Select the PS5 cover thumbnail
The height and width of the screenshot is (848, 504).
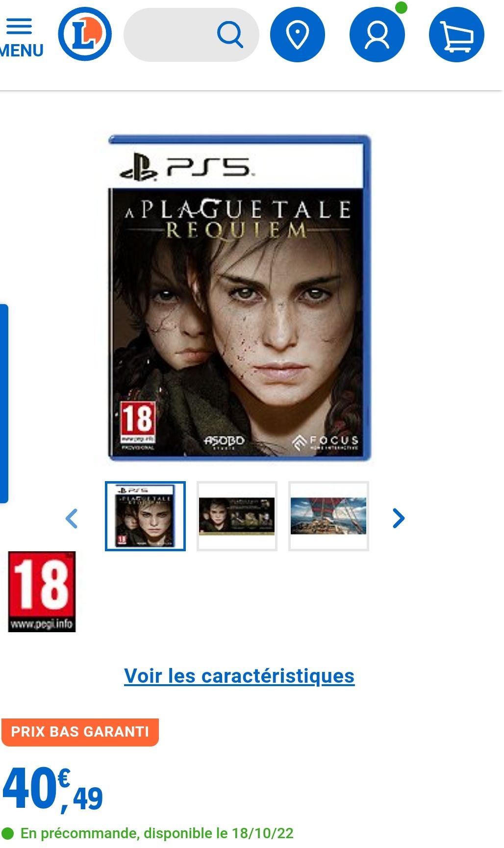tap(145, 516)
